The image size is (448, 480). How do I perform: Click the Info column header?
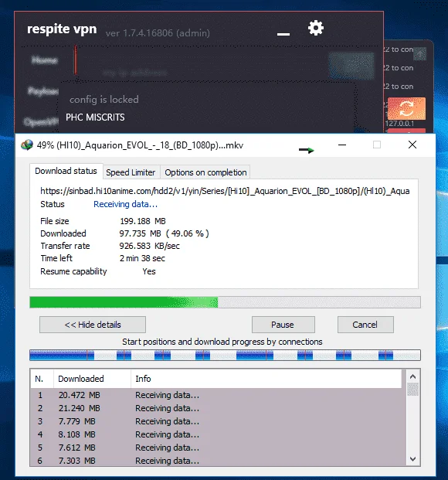tap(266, 379)
